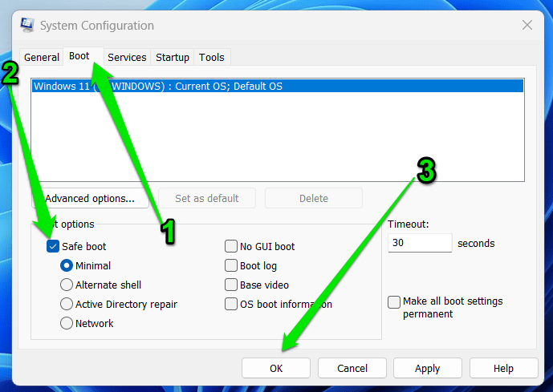Image resolution: width=553 pixels, height=392 pixels.
Task: Open the Tools tab
Action: [x=212, y=57]
